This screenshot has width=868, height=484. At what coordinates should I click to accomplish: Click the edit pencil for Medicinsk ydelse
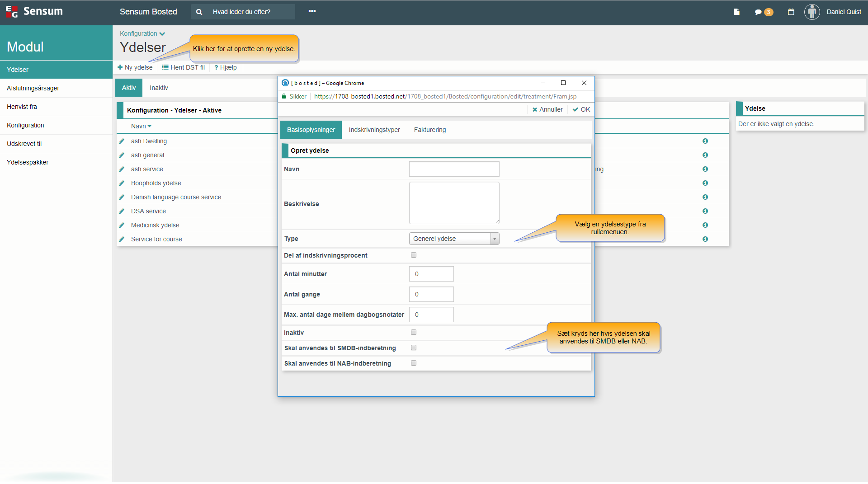[122, 225]
